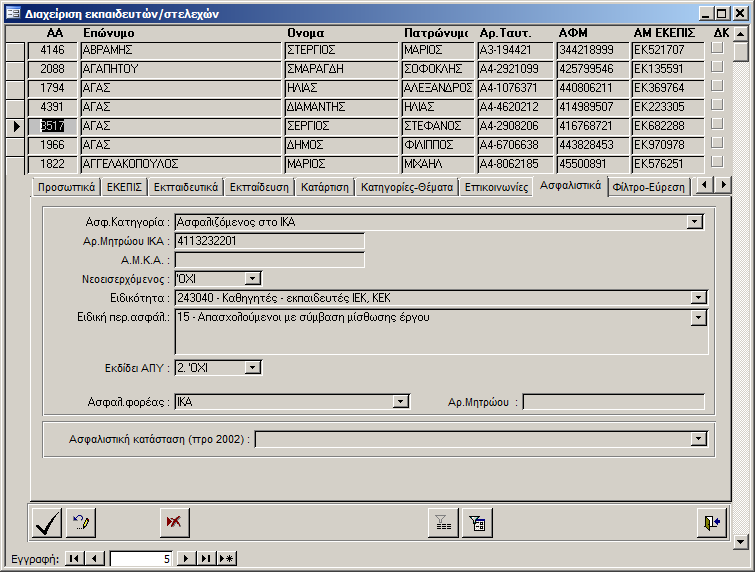Select the Κατηγορίες-Θέματα tab
This screenshot has height=572, width=755.
[x=407, y=186]
